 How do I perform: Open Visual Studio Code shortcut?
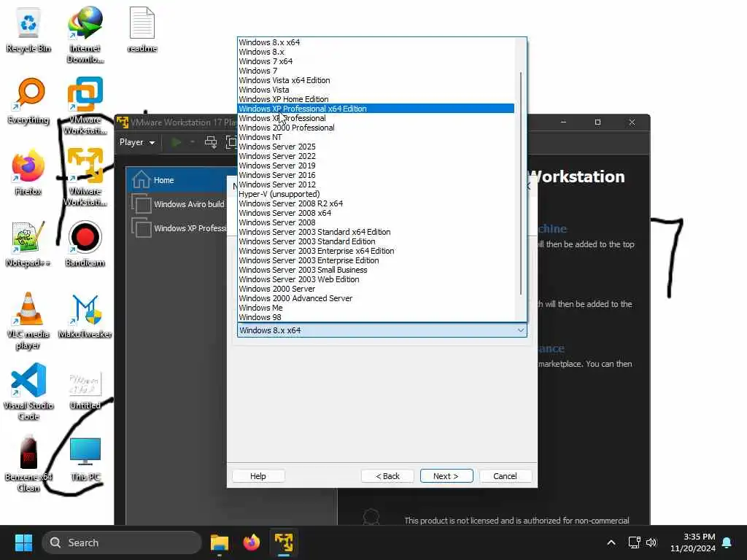click(28, 392)
